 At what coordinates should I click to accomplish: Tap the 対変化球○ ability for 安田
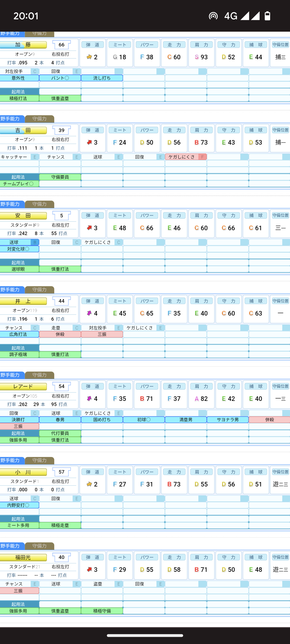(20, 249)
